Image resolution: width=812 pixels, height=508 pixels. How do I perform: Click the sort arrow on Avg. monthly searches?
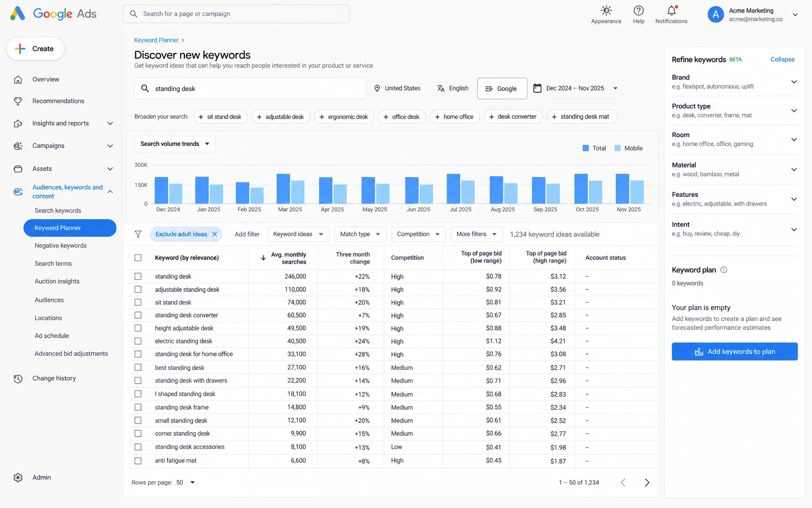[263, 258]
